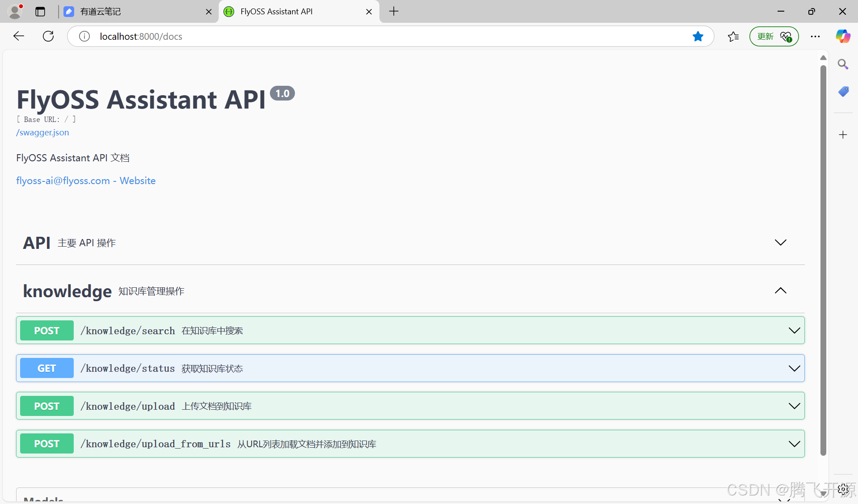Viewport: 858px width, 504px height.
Task: Collapse the knowledge section chevron
Action: [780, 291]
